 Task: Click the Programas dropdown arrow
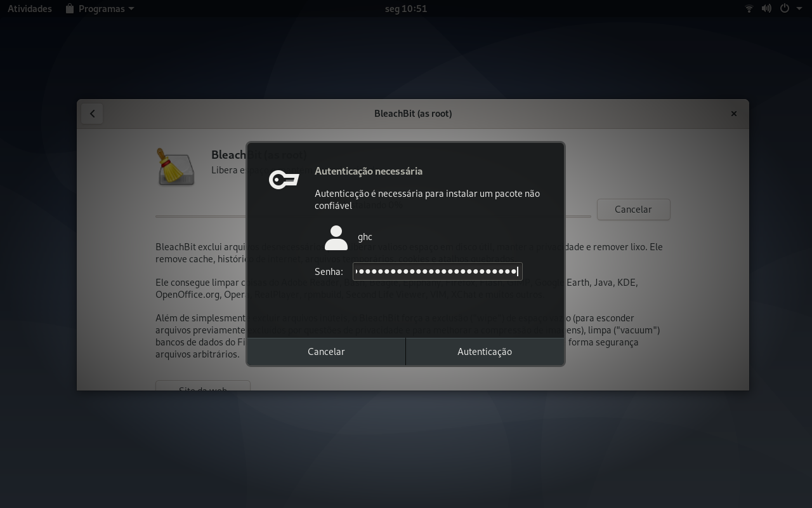coord(131,9)
